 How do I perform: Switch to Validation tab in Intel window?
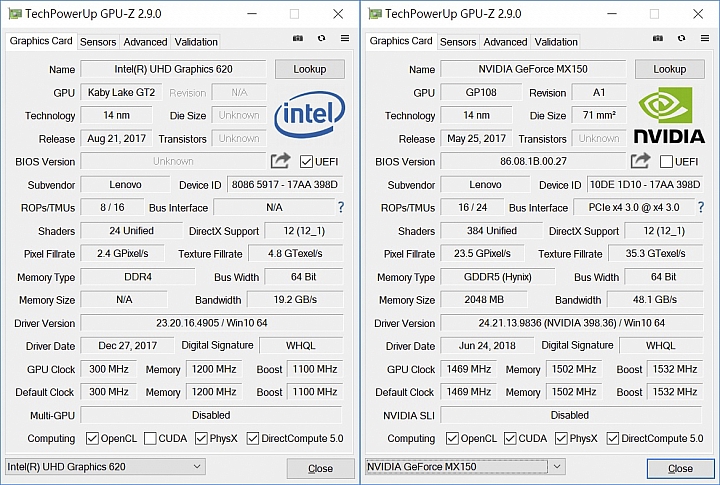(x=196, y=42)
